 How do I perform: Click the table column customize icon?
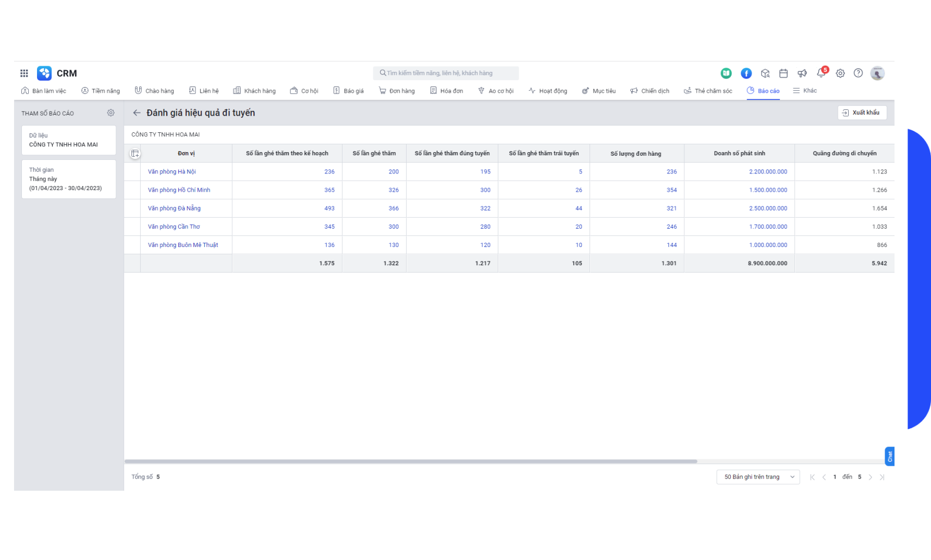coord(135,154)
